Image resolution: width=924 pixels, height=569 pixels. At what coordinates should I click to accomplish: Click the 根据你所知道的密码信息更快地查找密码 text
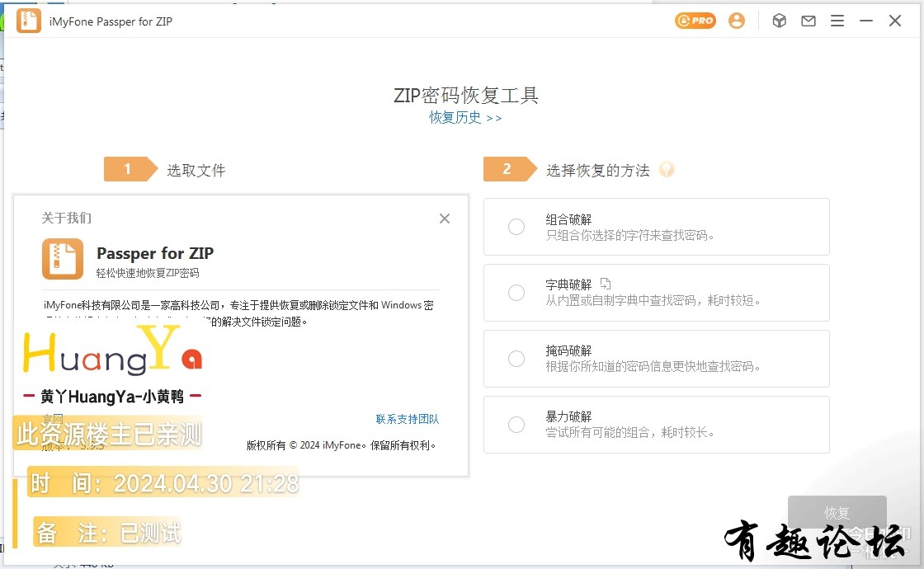(653, 366)
